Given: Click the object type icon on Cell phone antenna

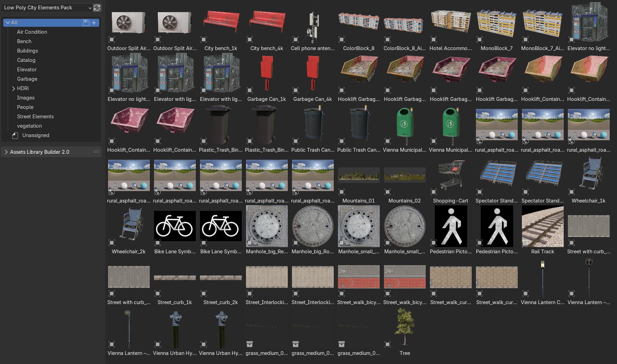Looking at the screenshot, I should tap(295, 40).
